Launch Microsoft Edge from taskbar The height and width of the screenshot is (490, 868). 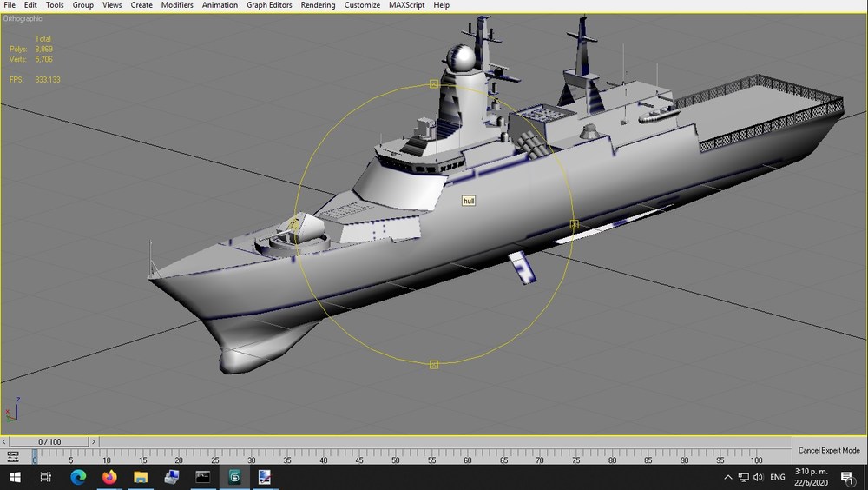click(x=78, y=477)
